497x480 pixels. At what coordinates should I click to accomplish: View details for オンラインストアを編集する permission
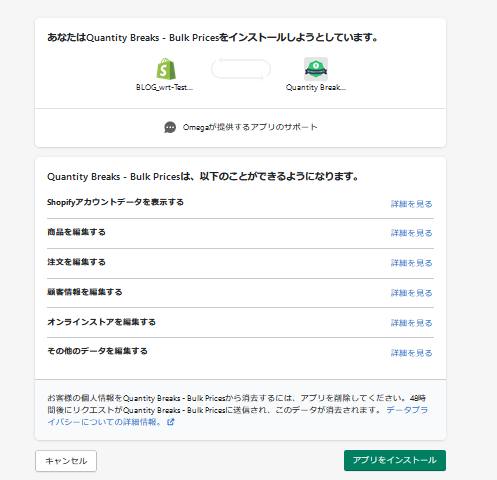coord(411,323)
